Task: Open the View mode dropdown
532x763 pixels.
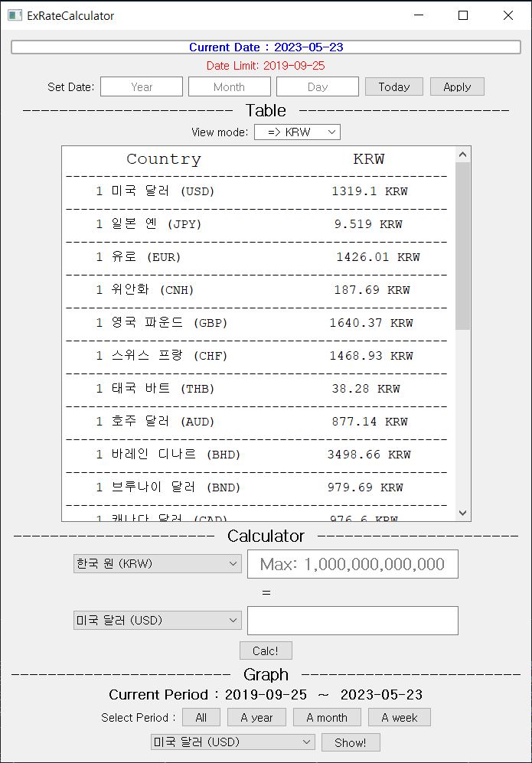Action: (x=298, y=132)
